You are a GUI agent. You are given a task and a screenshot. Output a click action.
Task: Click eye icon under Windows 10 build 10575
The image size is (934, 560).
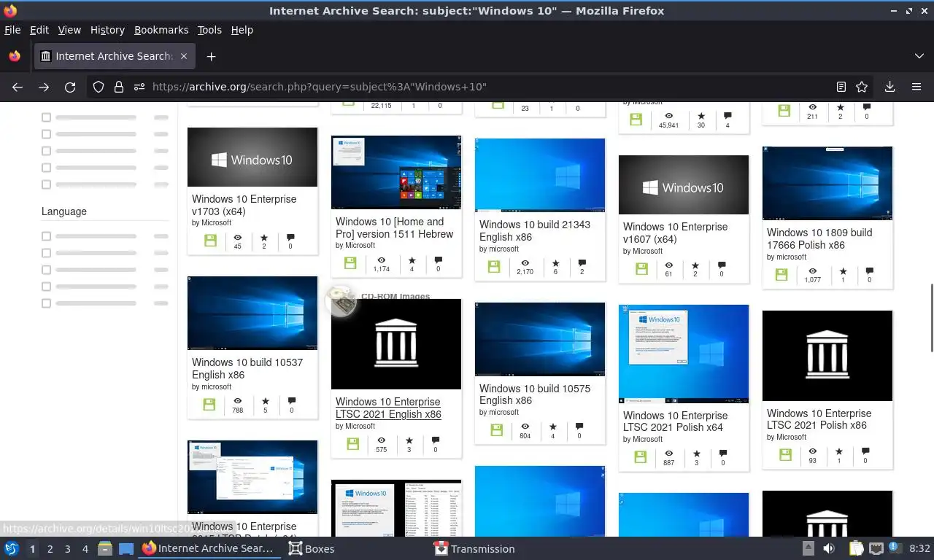(x=525, y=427)
